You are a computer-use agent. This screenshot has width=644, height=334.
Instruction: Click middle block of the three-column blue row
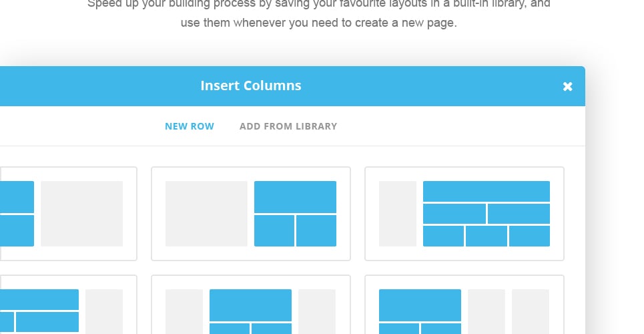(487, 236)
